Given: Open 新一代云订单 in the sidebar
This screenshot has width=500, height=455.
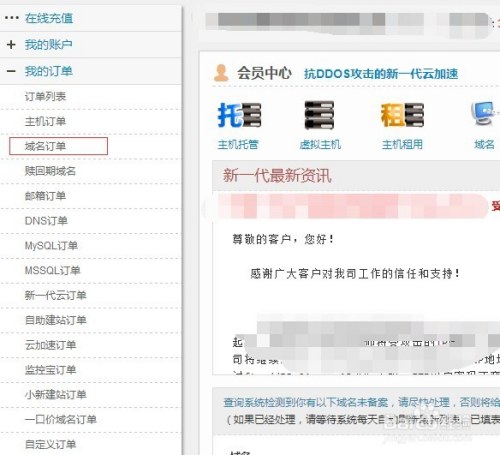Looking at the screenshot, I should click(x=56, y=295).
